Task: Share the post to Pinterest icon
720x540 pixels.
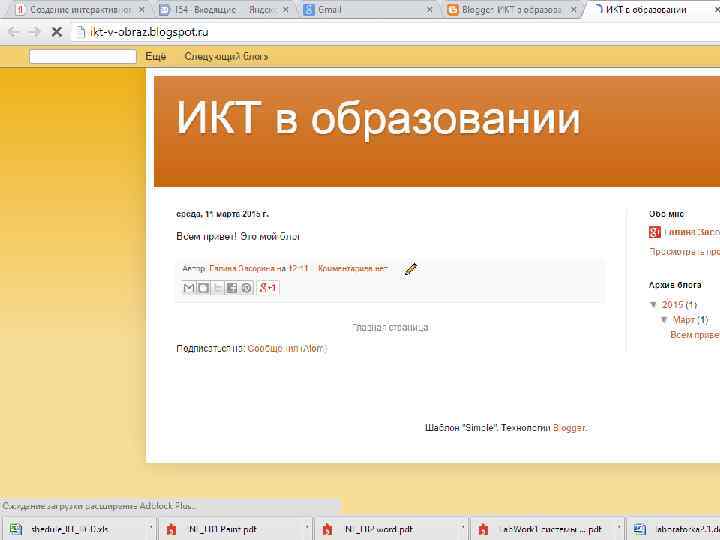Action: coord(247,288)
